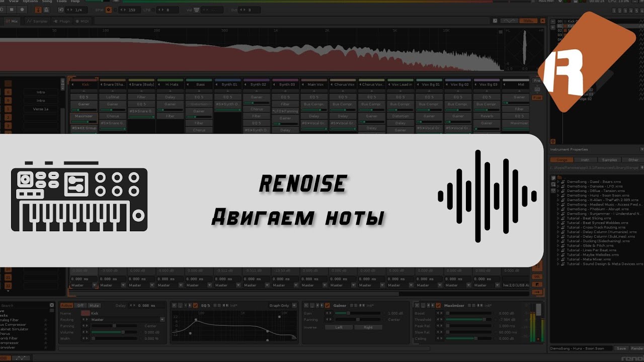Screen dimensions: 644x362
Task: Expand Tutorial - Glide & Pitch.xrns
Action: pyautogui.click(x=558, y=245)
